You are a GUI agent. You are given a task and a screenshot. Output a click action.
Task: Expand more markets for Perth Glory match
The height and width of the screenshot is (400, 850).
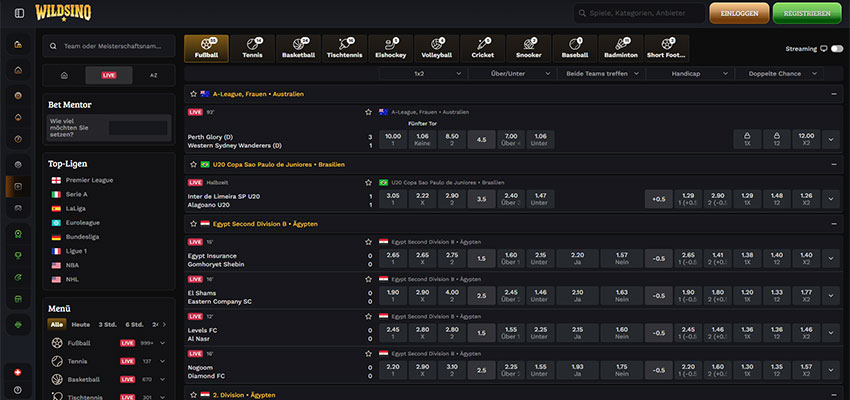831,139
